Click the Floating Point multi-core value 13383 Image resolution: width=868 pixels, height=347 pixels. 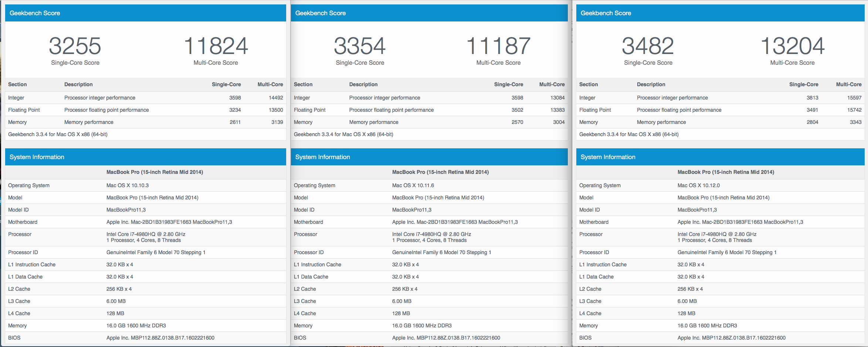[x=557, y=110]
